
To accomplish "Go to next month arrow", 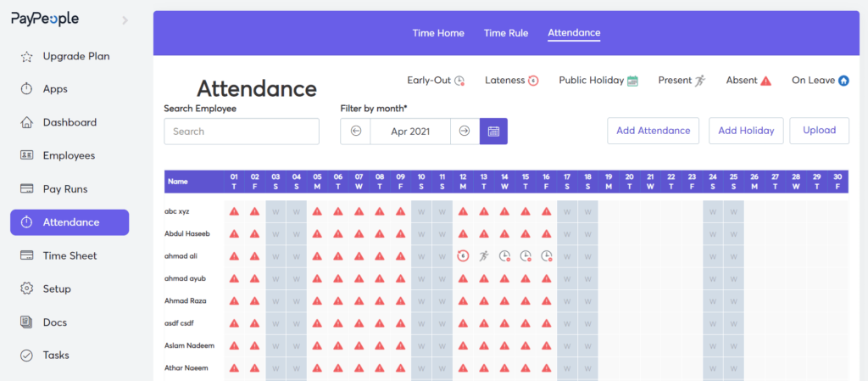I will [x=465, y=132].
